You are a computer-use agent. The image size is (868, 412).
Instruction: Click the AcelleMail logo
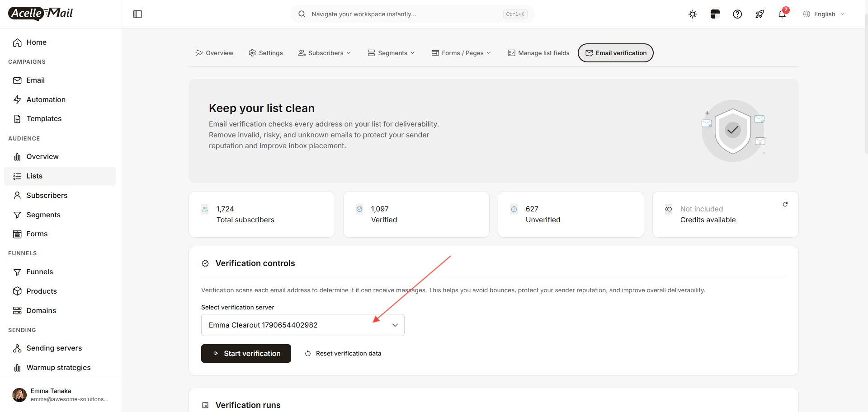coord(41,14)
